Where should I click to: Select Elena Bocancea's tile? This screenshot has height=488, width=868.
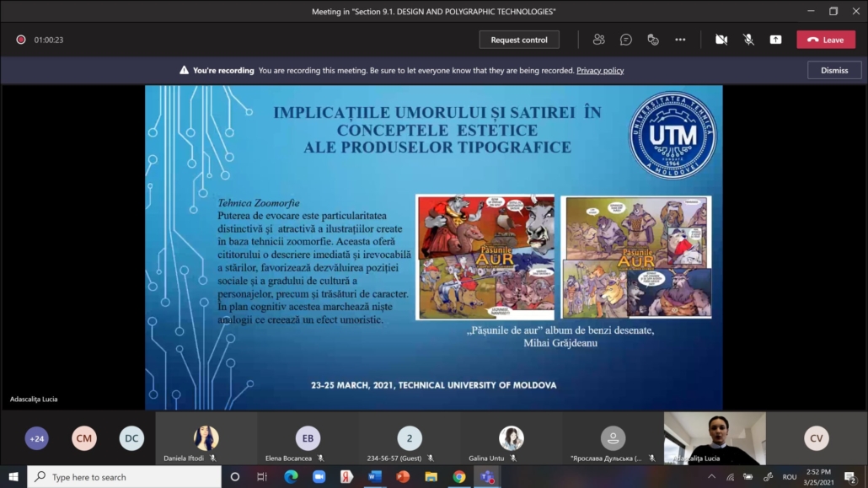[x=308, y=438]
